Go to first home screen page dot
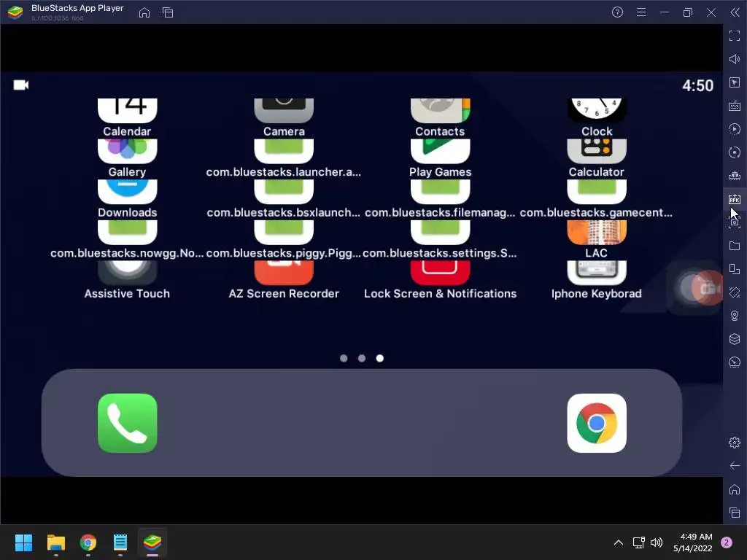This screenshot has height=560, width=747. [344, 358]
